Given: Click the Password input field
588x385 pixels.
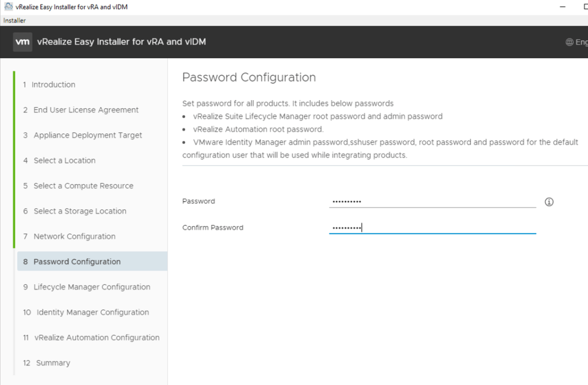Looking at the screenshot, I should click(x=432, y=201).
